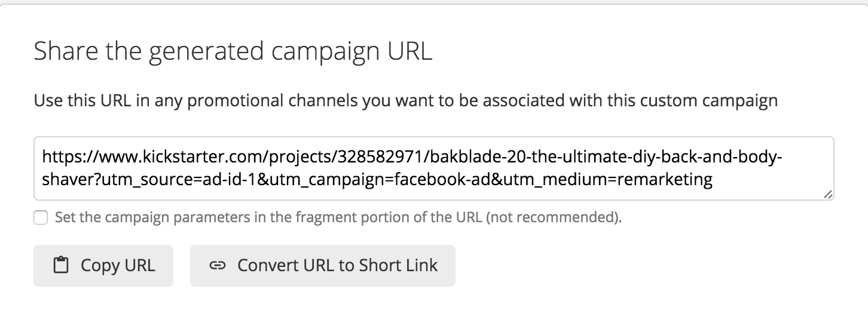Click the 'Set the campaign parameters' checkbox label

click(338, 217)
